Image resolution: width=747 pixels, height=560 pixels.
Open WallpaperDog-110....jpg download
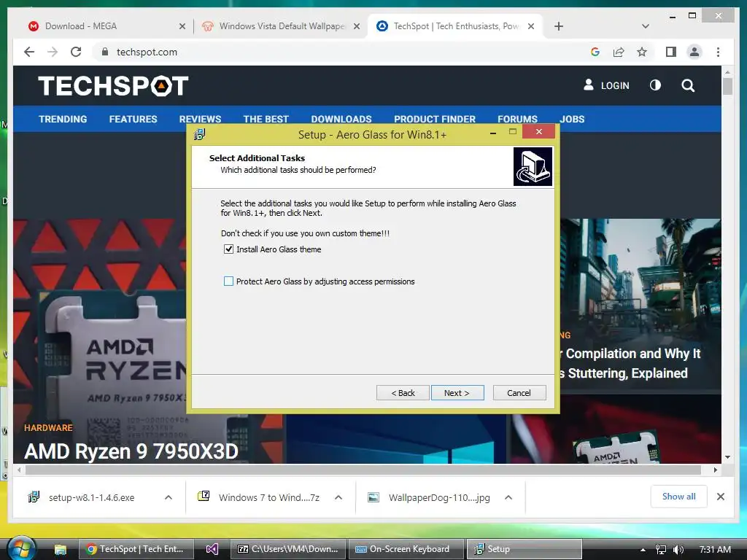[x=429, y=497]
